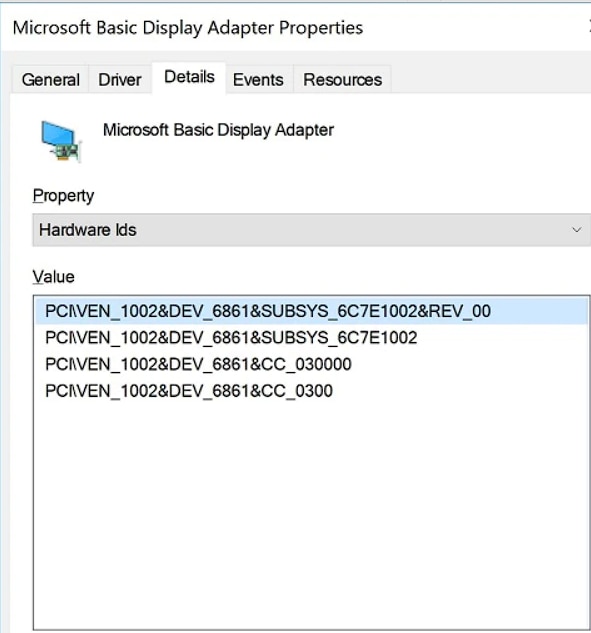Select the ID ending in SUBSYS_6C7E1002
This screenshot has width=591, height=633.
click(231, 337)
